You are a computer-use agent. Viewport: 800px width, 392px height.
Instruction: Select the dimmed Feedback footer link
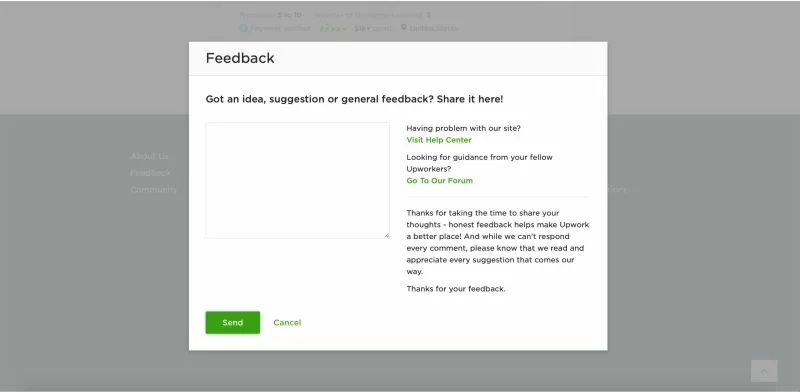click(150, 173)
